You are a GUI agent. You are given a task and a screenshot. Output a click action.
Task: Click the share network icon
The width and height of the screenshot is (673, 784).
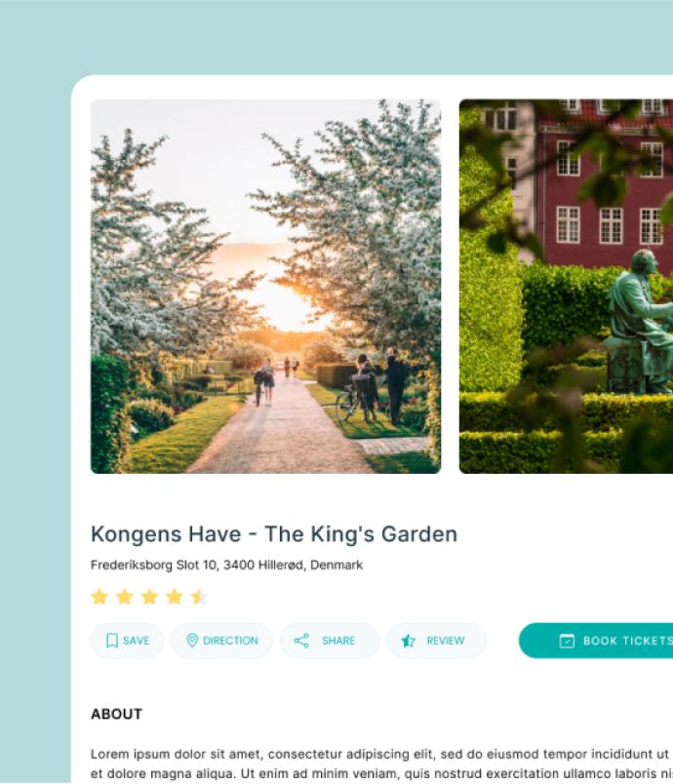click(301, 641)
